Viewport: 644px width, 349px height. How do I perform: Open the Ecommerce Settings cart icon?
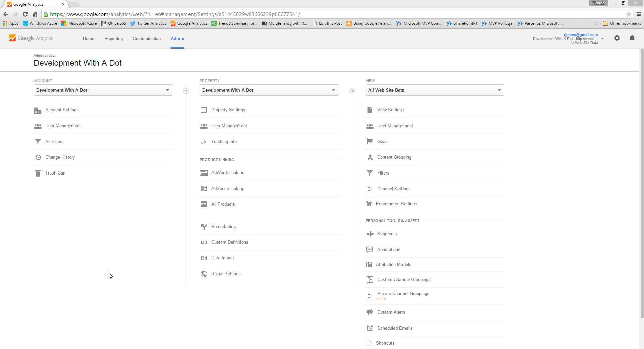(x=369, y=204)
